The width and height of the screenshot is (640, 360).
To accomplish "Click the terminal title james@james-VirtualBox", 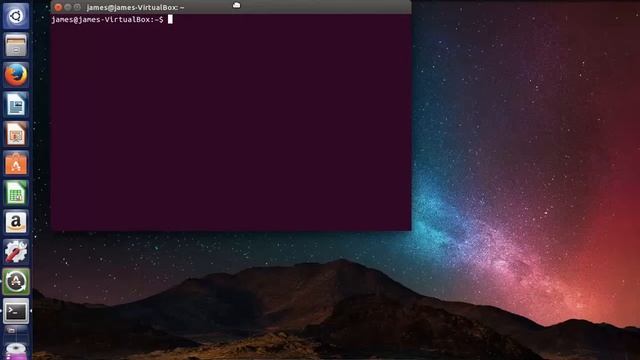I will [x=135, y=7].
